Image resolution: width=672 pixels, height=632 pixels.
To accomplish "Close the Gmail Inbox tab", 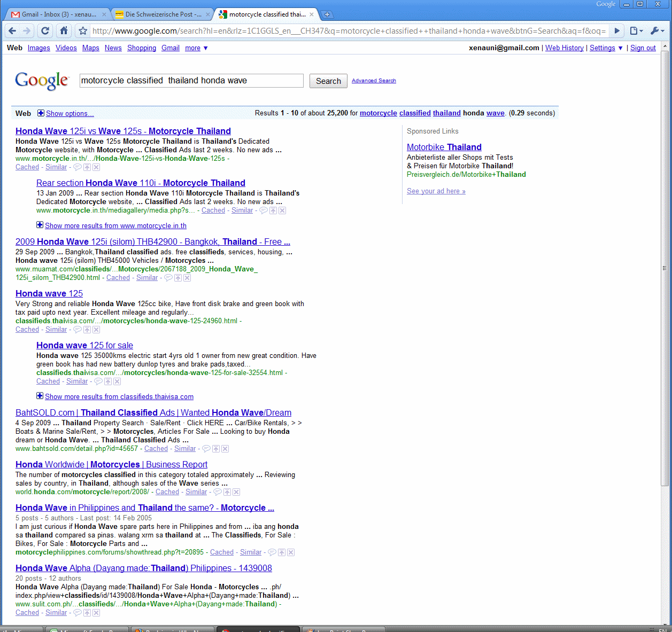I will coord(104,14).
